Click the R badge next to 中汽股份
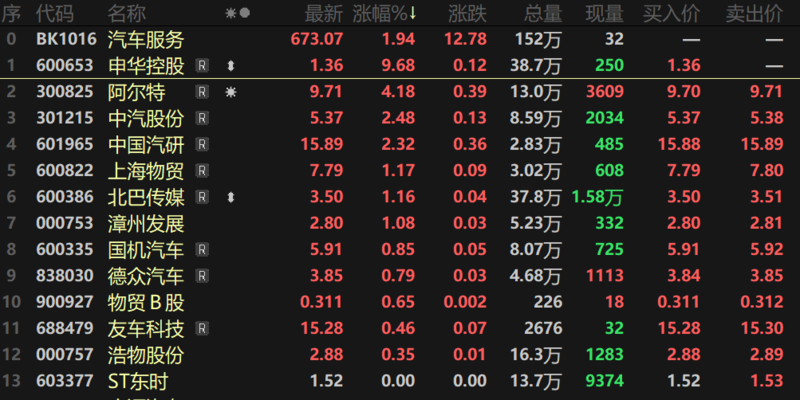800x400 pixels. pos(203,118)
